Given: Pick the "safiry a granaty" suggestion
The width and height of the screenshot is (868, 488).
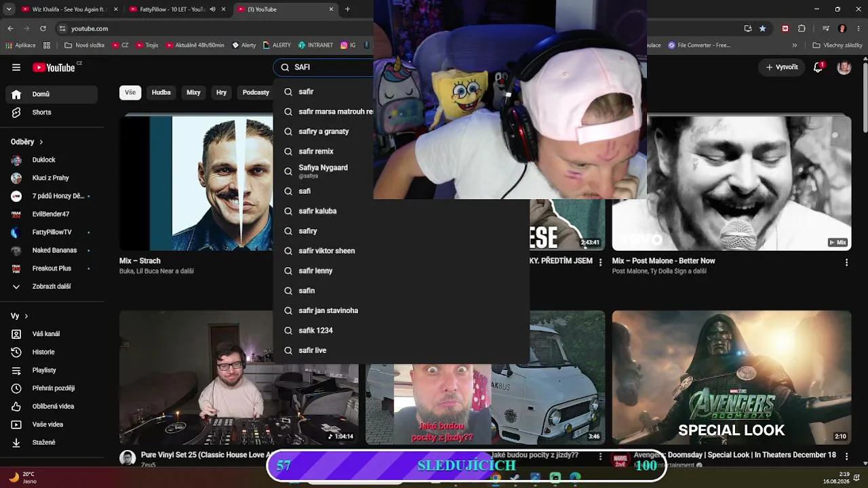Looking at the screenshot, I should [x=401, y=131].
